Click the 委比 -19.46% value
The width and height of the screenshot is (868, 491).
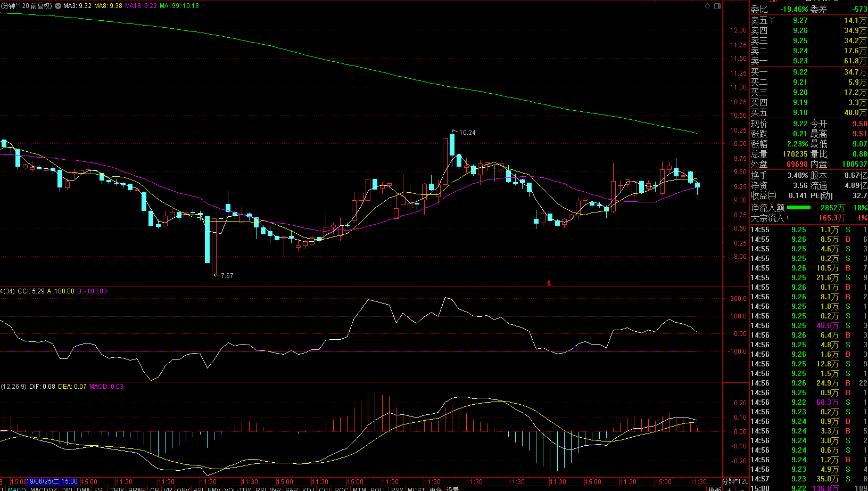794,9
